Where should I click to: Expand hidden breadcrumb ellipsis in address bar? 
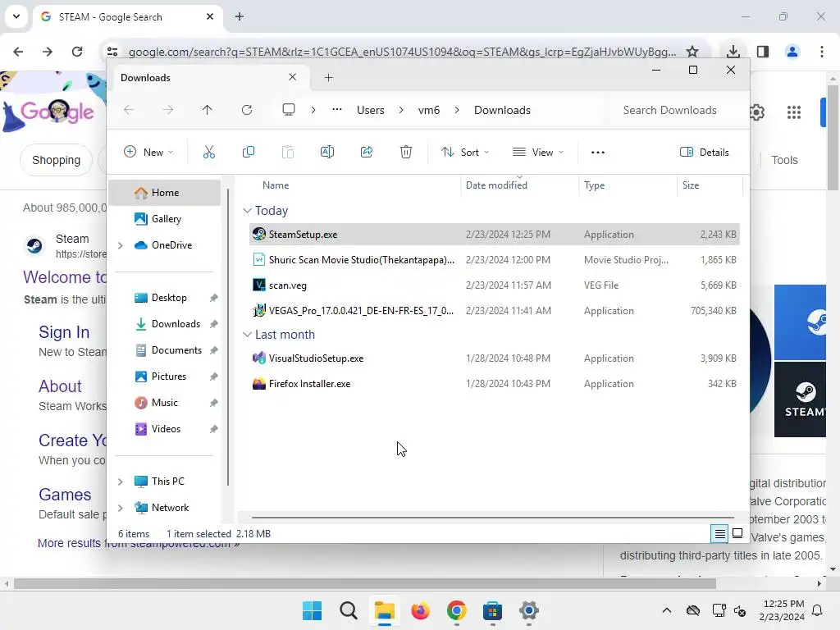[x=337, y=110]
